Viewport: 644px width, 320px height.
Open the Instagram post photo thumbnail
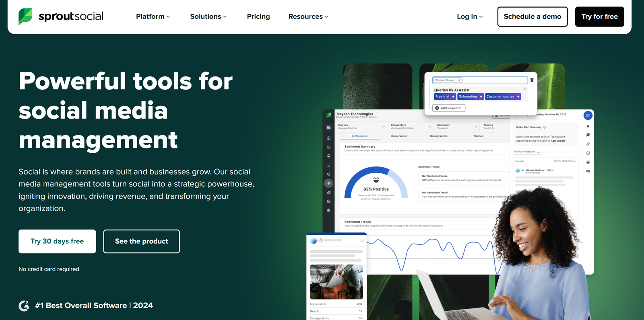click(x=336, y=282)
